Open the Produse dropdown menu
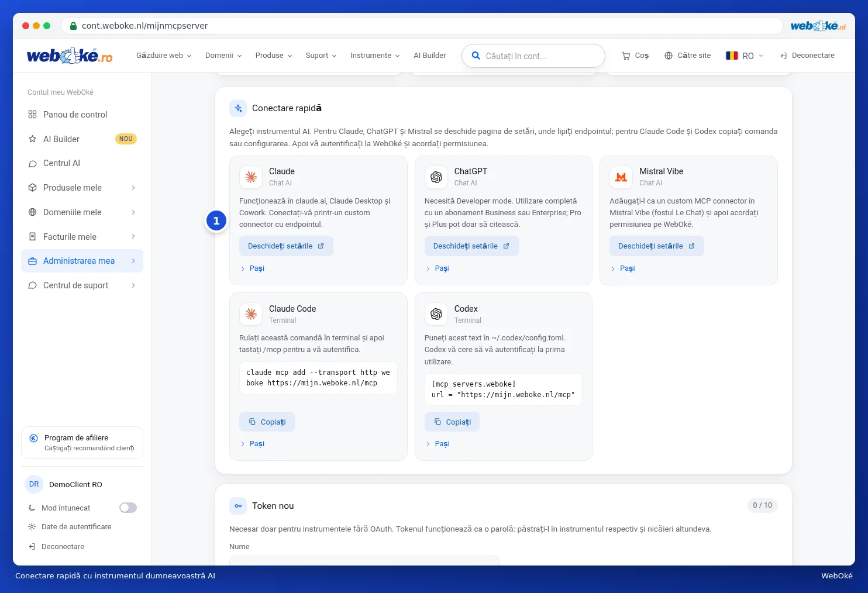 tap(274, 56)
